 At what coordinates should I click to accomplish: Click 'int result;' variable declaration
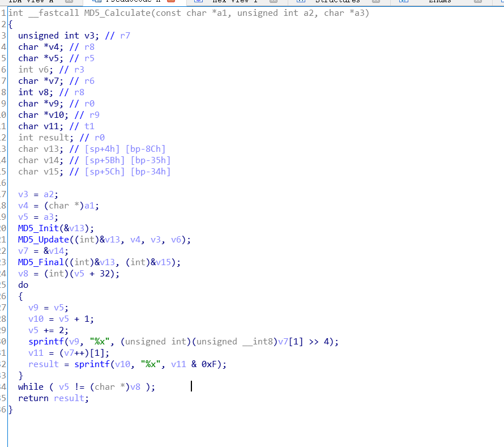46,138
